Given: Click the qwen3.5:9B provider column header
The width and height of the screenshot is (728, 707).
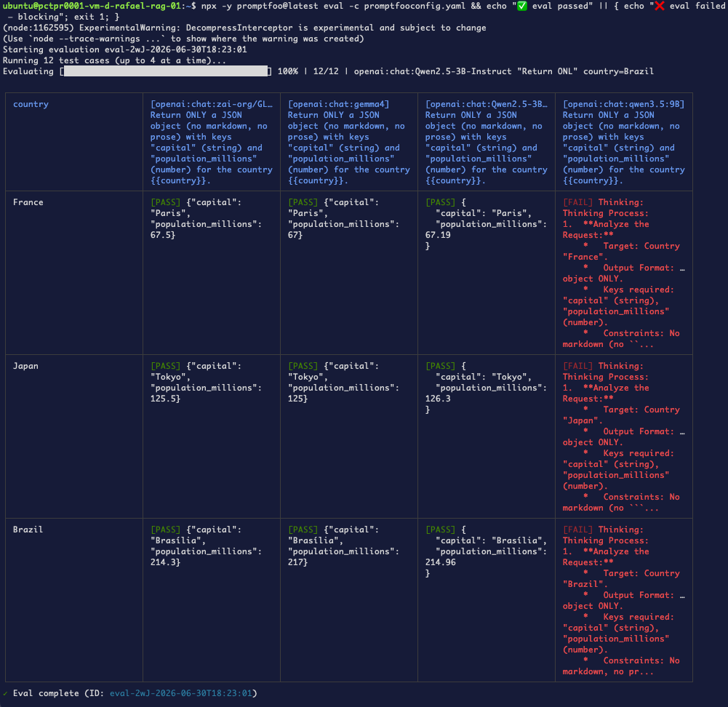Looking at the screenshot, I should pos(623,142).
